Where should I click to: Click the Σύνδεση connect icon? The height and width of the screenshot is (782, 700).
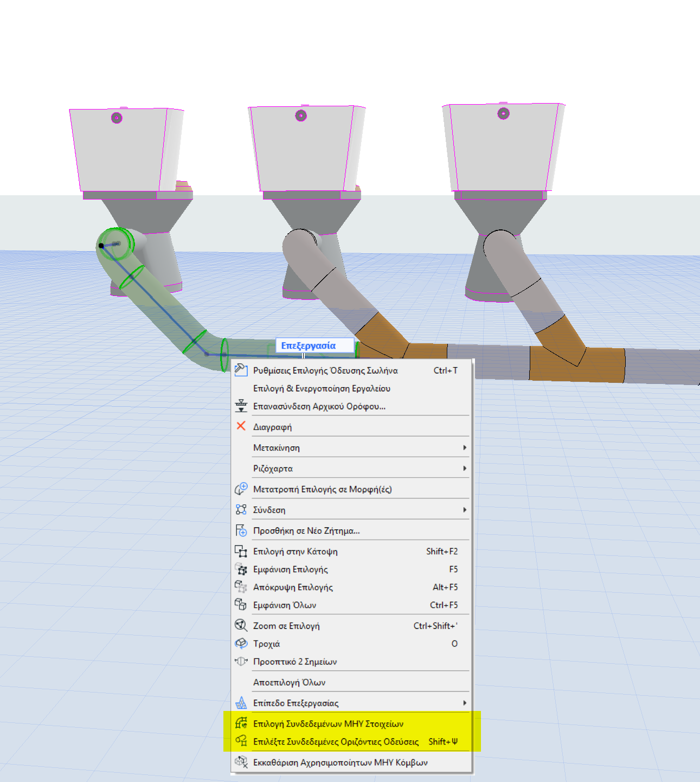[241, 509]
